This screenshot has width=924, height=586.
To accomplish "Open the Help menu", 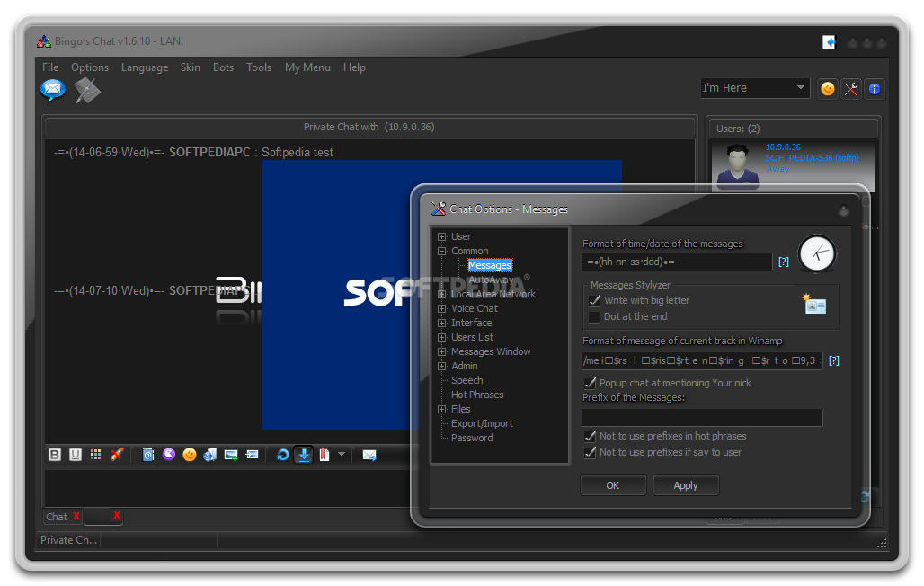I will coord(354,67).
